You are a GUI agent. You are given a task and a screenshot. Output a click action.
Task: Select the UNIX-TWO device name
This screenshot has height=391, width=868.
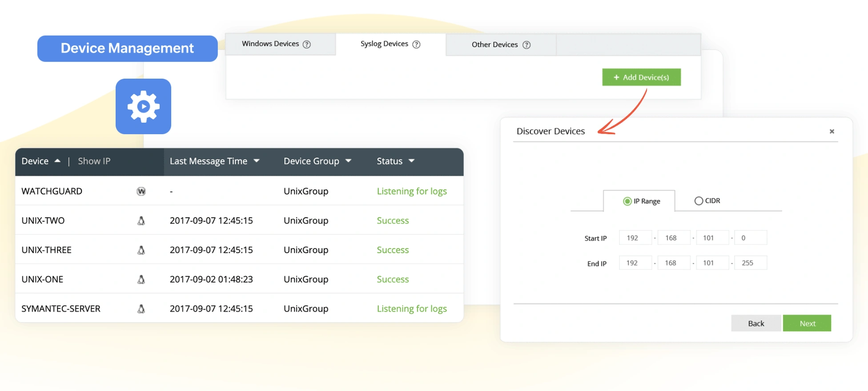pyautogui.click(x=43, y=221)
